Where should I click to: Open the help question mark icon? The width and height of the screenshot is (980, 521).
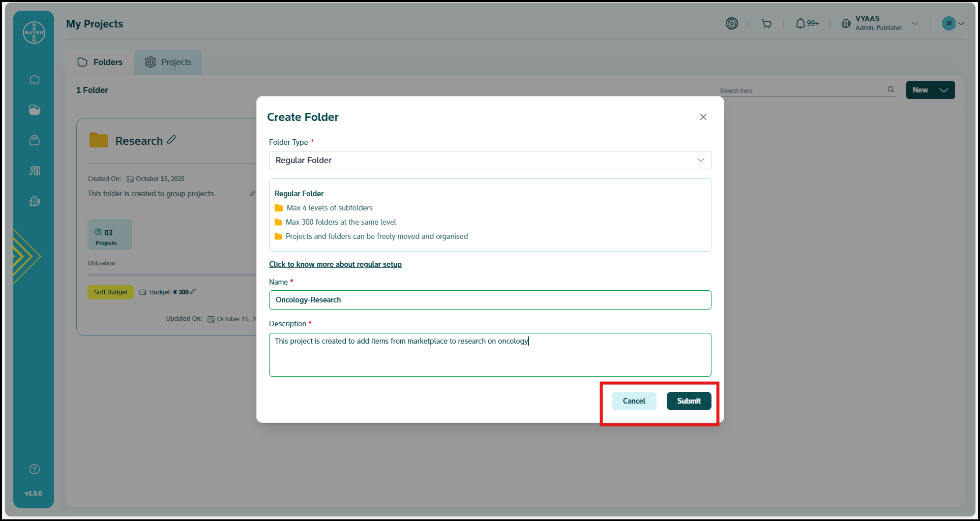tap(35, 469)
